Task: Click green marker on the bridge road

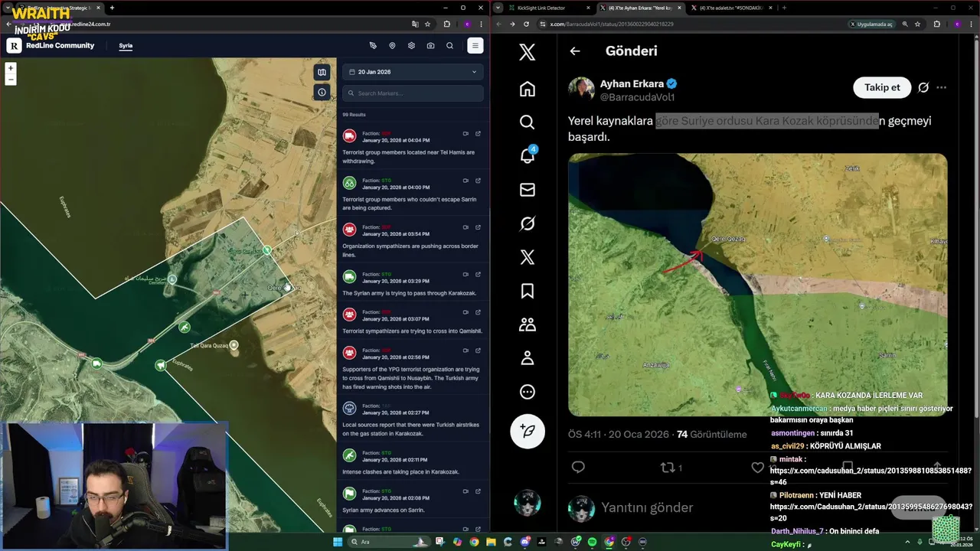Action: (184, 328)
